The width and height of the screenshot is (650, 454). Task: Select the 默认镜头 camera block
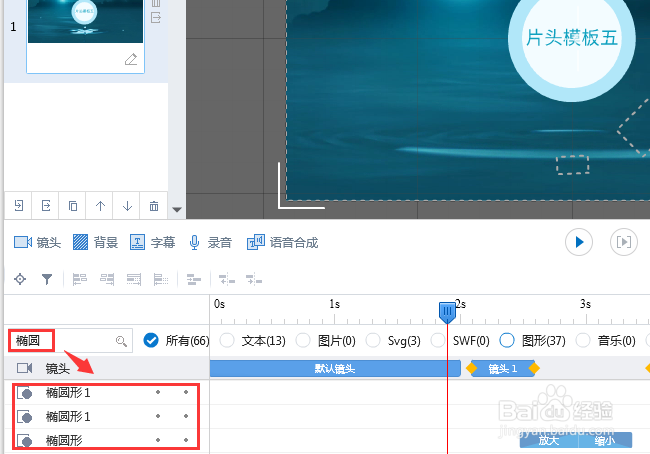[335, 368]
